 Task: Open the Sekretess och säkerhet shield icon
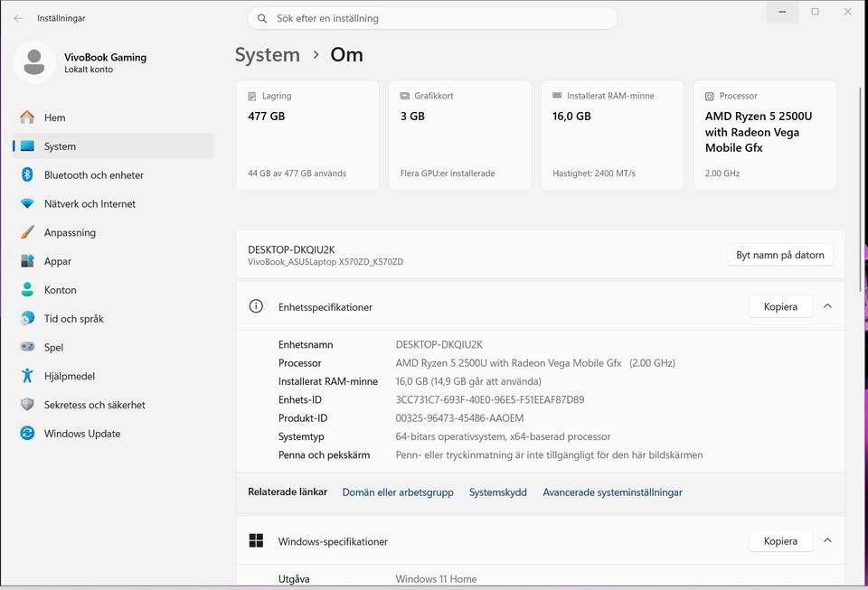click(27, 405)
